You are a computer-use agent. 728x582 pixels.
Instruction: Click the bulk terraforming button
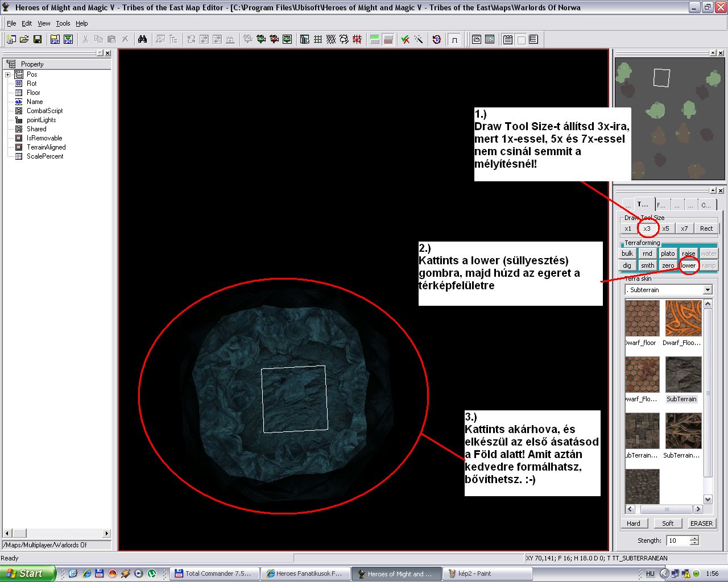[x=627, y=253]
